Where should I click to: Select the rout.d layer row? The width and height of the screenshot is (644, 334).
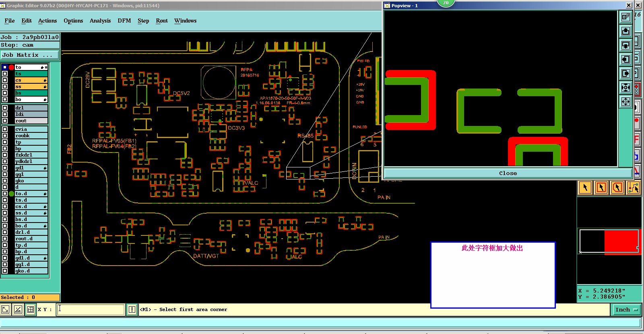(x=31, y=239)
